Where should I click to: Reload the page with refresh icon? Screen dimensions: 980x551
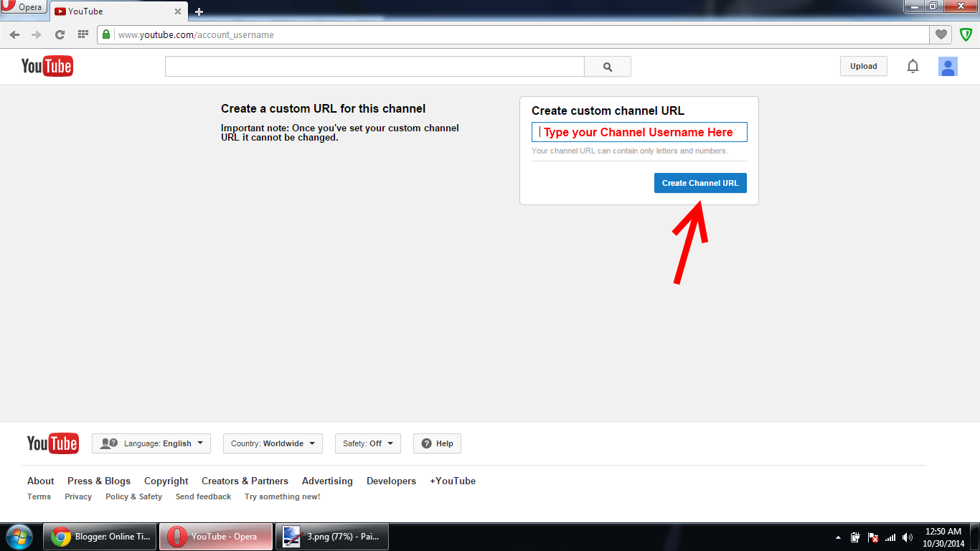(60, 34)
